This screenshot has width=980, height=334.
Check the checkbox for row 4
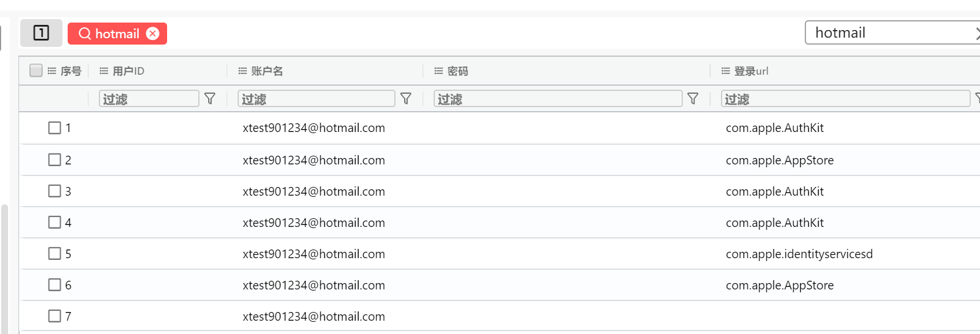point(54,222)
